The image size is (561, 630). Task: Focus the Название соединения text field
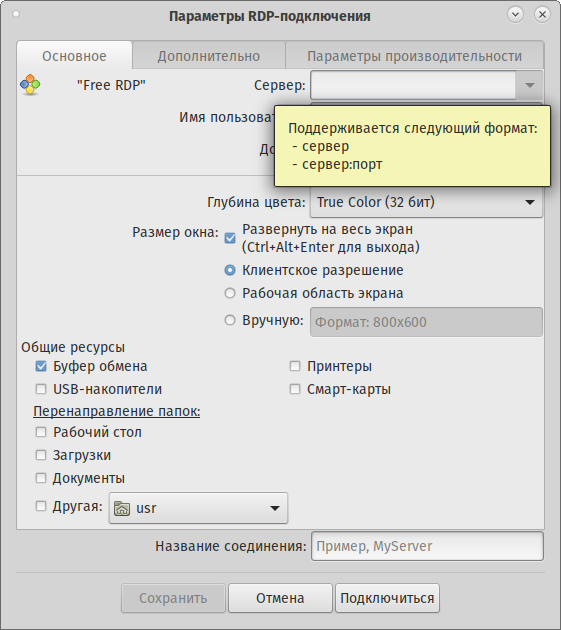coord(427,546)
